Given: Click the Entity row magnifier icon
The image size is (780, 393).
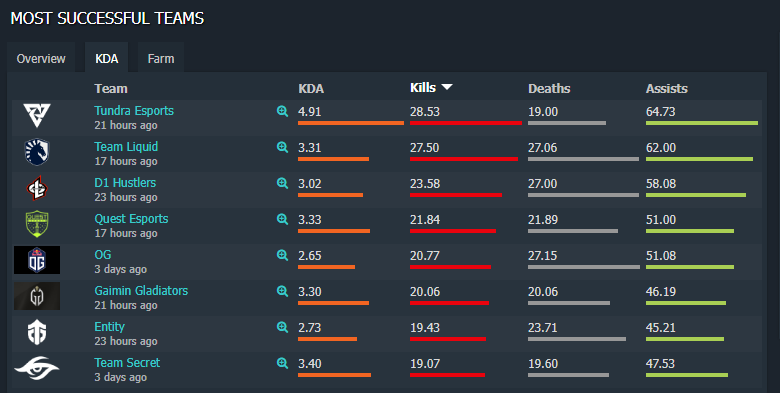Looking at the screenshot, I should 283,327.
